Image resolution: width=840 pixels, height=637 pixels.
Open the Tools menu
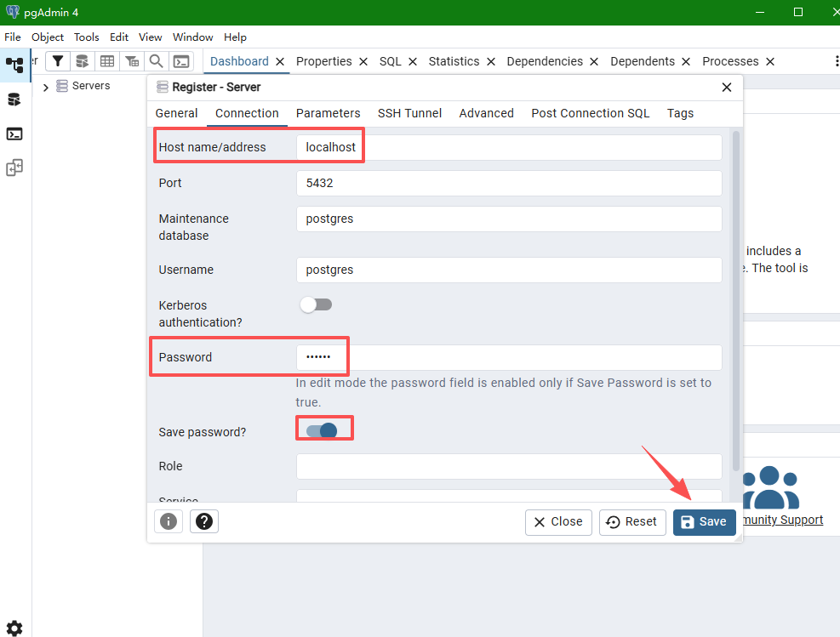[x=86, y=37]
